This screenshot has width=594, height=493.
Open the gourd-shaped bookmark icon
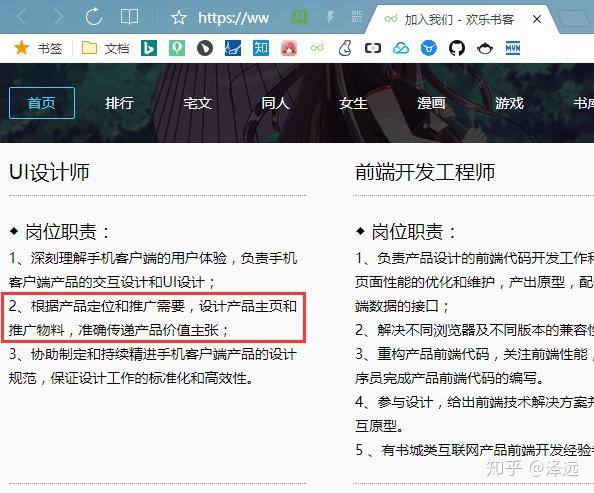point(345,48)
